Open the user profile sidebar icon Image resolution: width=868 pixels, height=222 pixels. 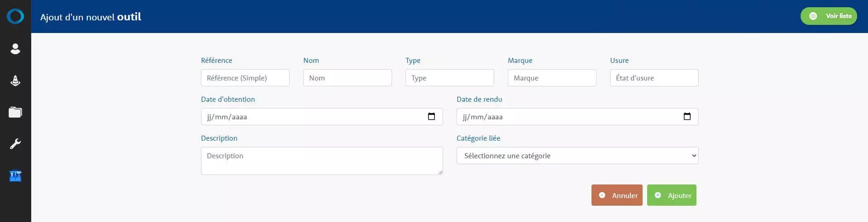tap(15, 49)
